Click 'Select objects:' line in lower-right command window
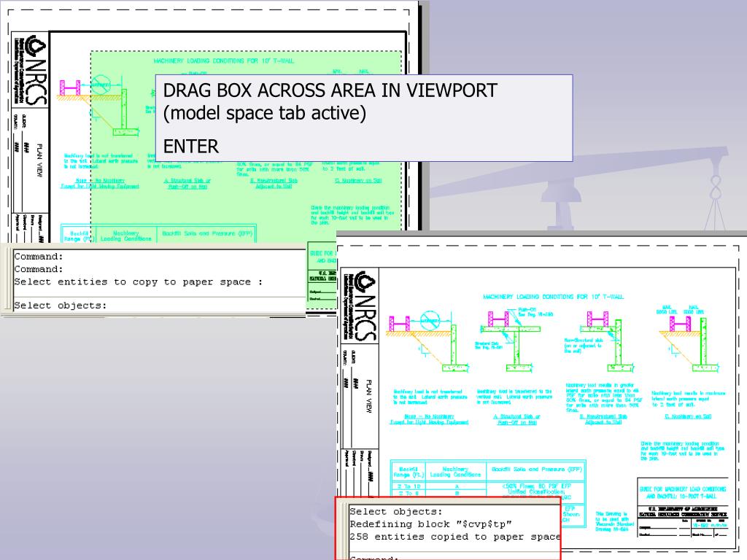This screenshot has width=747, height=560. [396, 511]
